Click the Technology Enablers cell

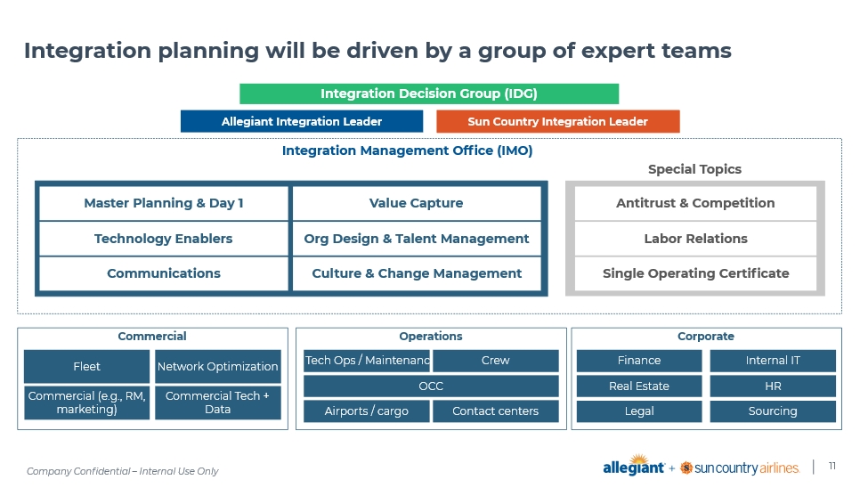point(163,239)
